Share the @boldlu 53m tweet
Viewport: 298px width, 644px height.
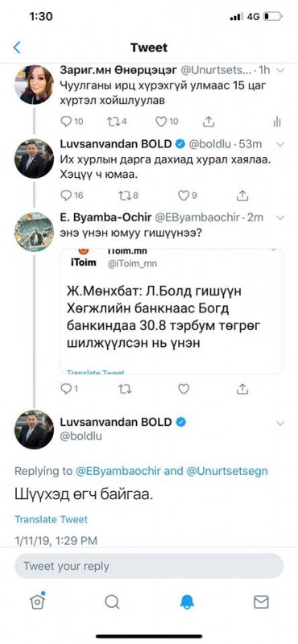click(x=242, y=196)
